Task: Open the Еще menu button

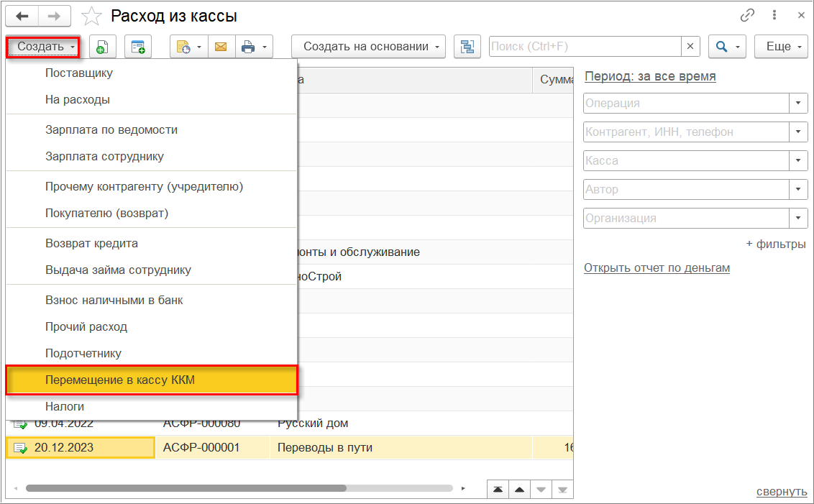Action: 782,47
